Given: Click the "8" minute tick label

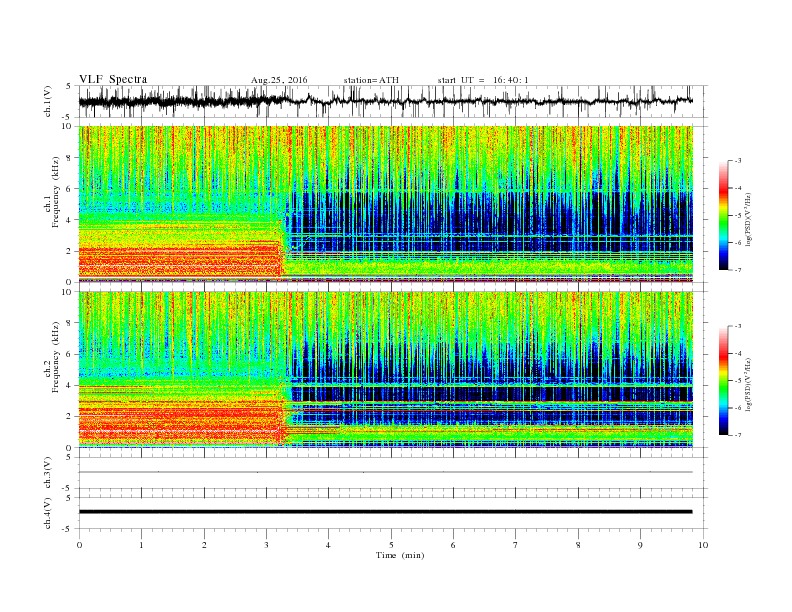Looking at the screenshot, I should tap(578, 545).
